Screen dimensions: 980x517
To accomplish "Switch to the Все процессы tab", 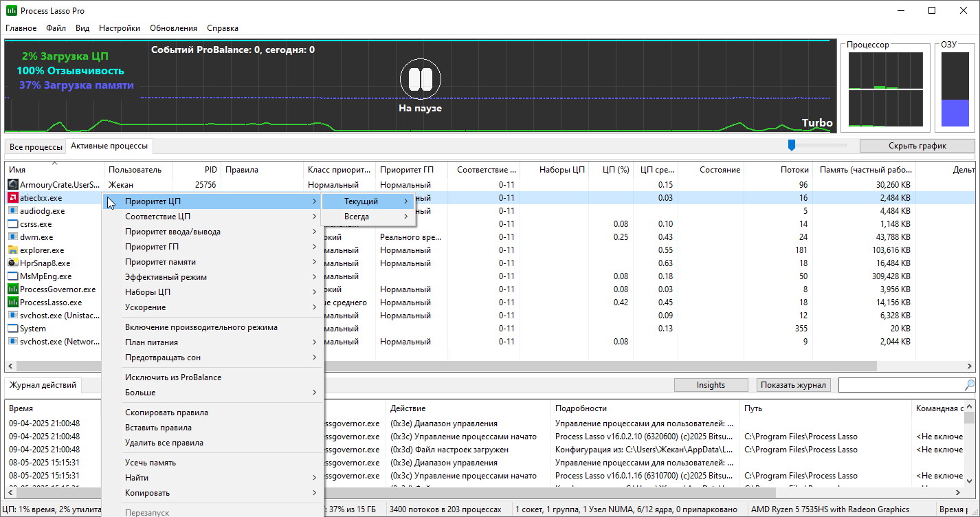I will click(x=36, y=146).
